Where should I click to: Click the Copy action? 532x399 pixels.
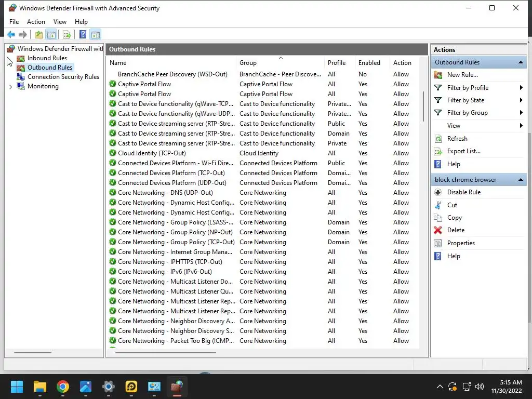(x=454, y=218)
